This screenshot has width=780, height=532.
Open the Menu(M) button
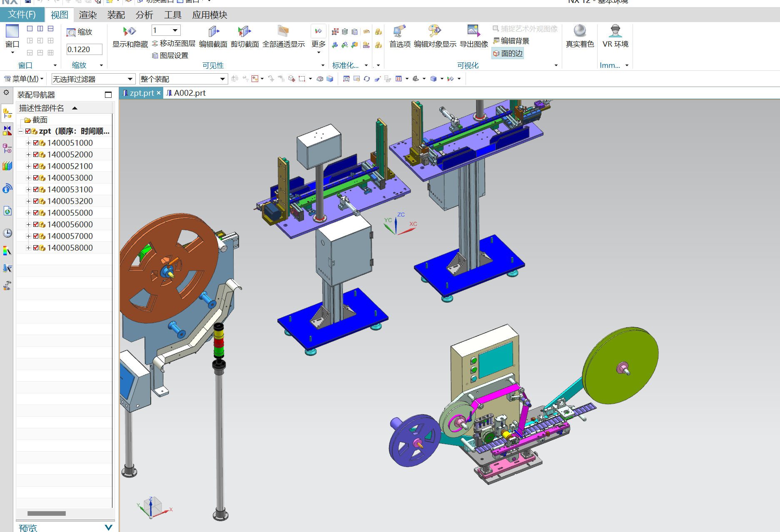(23, 79)
